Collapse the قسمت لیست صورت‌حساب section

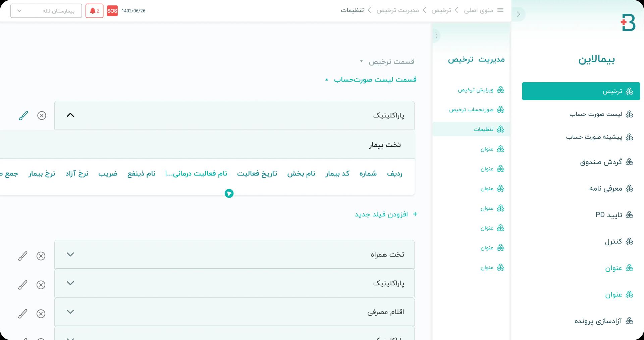pyautogui.click(x=371, y=80)
